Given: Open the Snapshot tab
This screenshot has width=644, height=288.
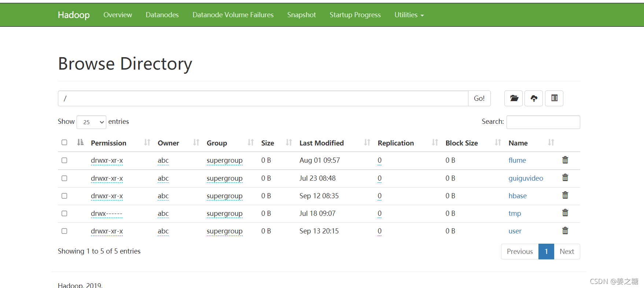Looking at the screenshot, I should click(x=301, y=15).
